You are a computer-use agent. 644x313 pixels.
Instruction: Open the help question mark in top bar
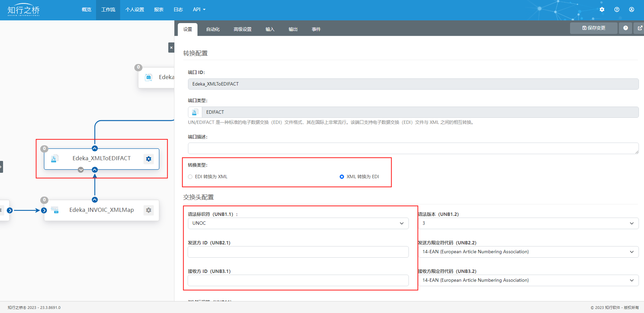pyautogui.click(x=617, y=10)
